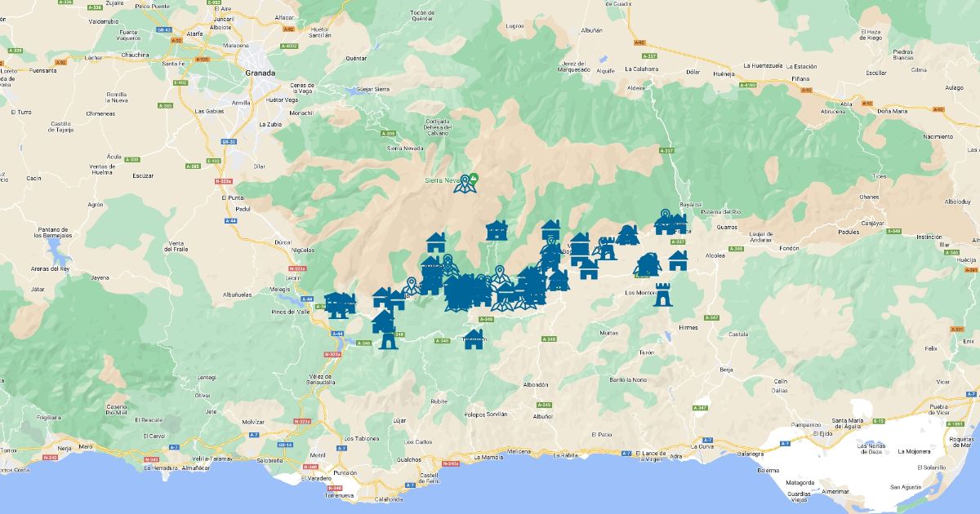Click the A-44 road badge near Padul

pyautogui.click(x=234, y=220)
